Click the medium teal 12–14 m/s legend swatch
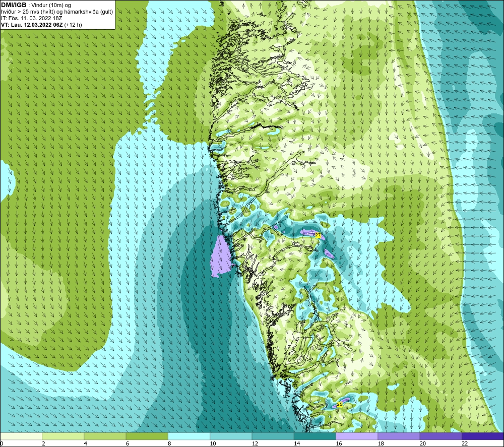The height and width of the screenshot is (447, 504). click(273, 436)
